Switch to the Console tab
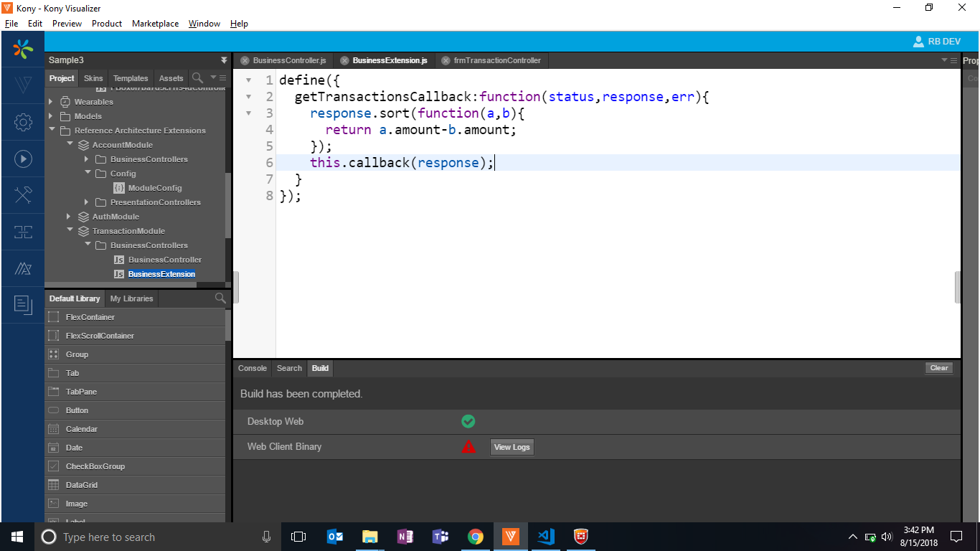 click(253, 368)
